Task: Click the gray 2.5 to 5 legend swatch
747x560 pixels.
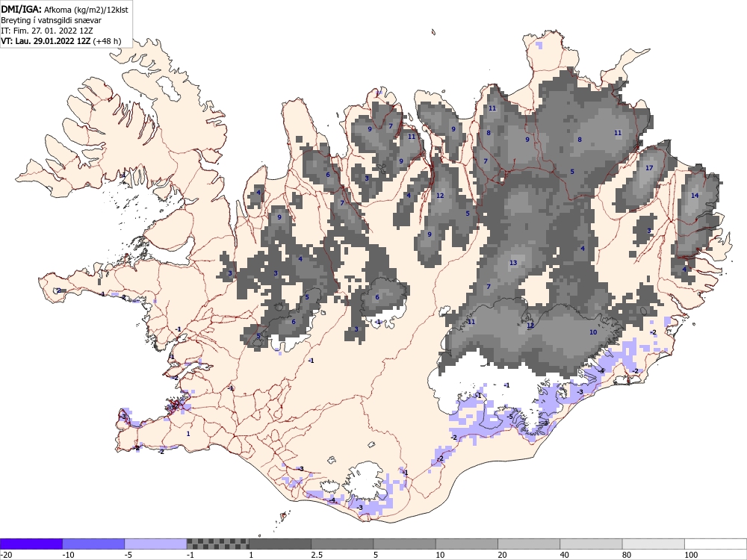Action: click(x=342, y=544)
